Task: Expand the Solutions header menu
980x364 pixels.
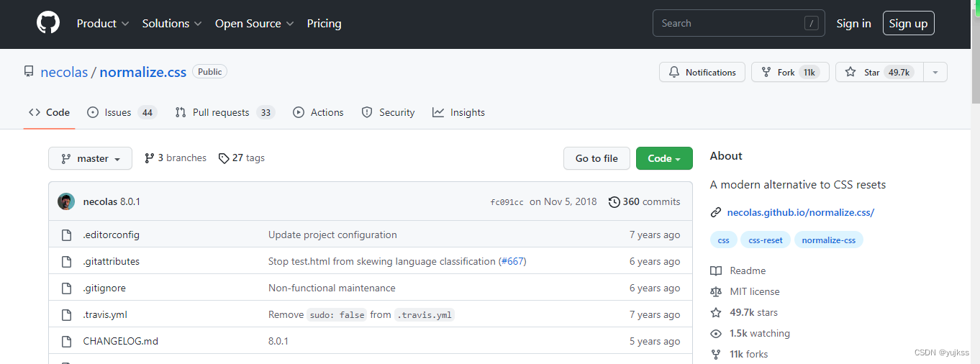Action: coord(172,24)
